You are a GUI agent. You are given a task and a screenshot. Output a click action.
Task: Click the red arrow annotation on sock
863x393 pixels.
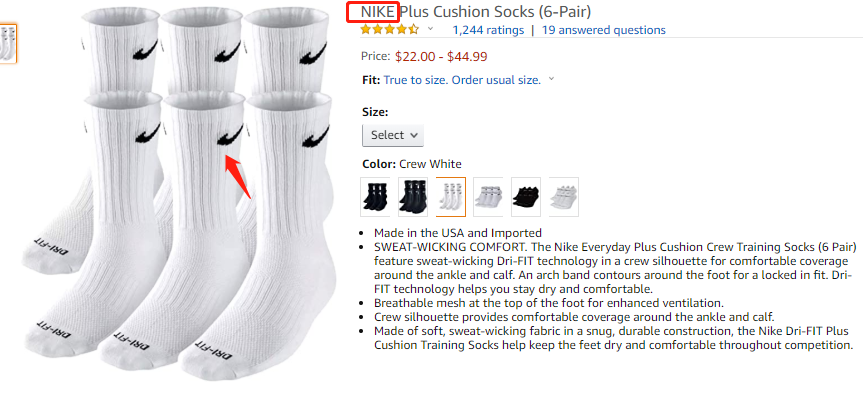point(239,176)
